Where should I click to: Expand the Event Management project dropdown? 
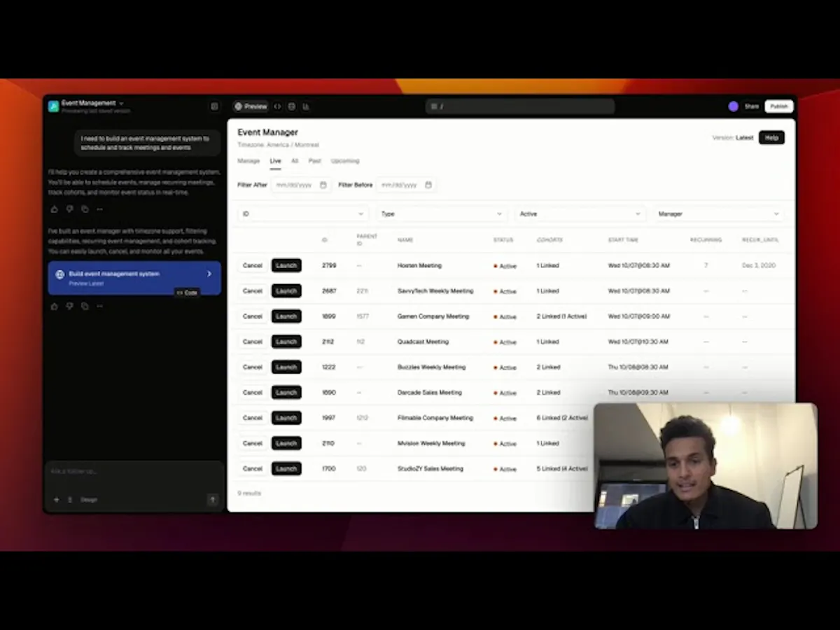tap(121, 103)
